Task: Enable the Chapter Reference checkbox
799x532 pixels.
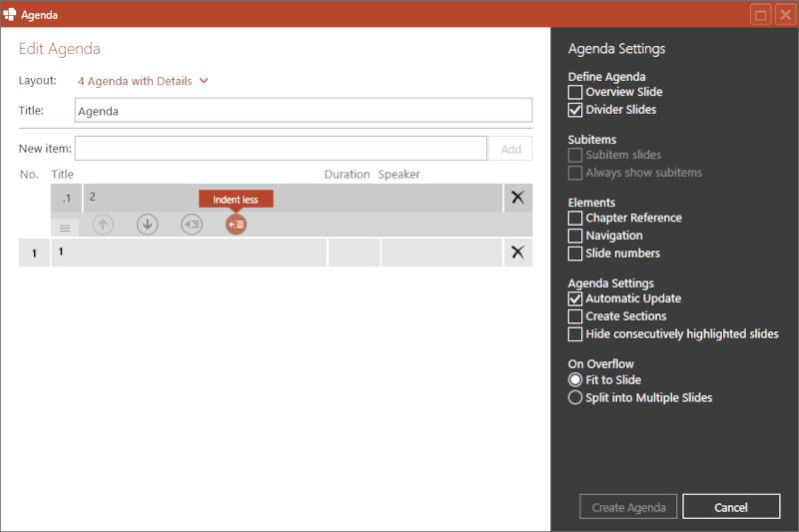Action: tap(575, 218)
